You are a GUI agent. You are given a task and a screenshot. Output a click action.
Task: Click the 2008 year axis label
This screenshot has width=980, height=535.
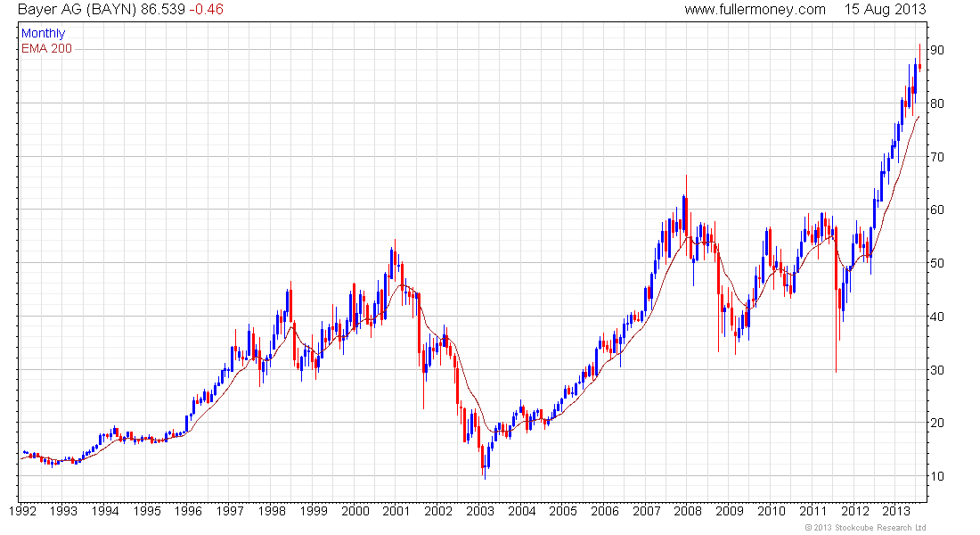point(688,511)
